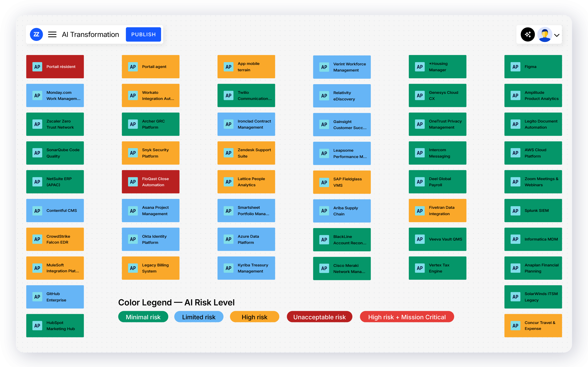Expand the user account dropdown chevron
The width and height of the screenshot is (588, 367).
(557, 35)
